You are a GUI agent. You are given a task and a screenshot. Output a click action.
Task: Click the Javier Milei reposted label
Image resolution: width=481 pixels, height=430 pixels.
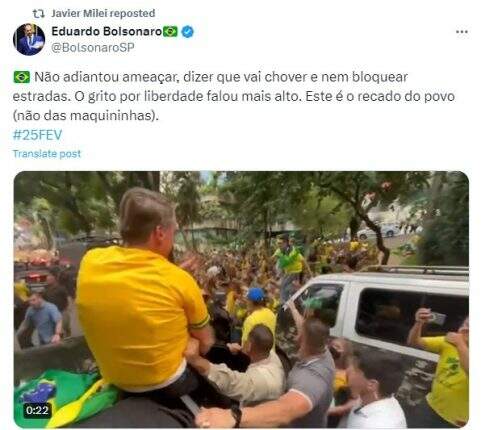pyautogui.click(x=103, y=13)
